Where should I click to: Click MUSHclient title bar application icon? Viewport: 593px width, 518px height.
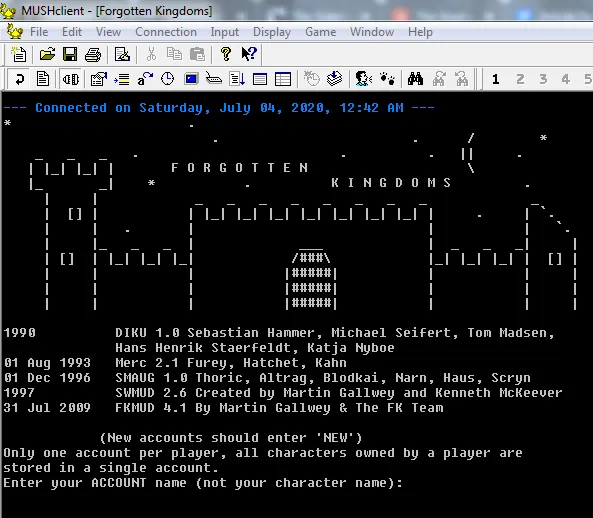8,10
